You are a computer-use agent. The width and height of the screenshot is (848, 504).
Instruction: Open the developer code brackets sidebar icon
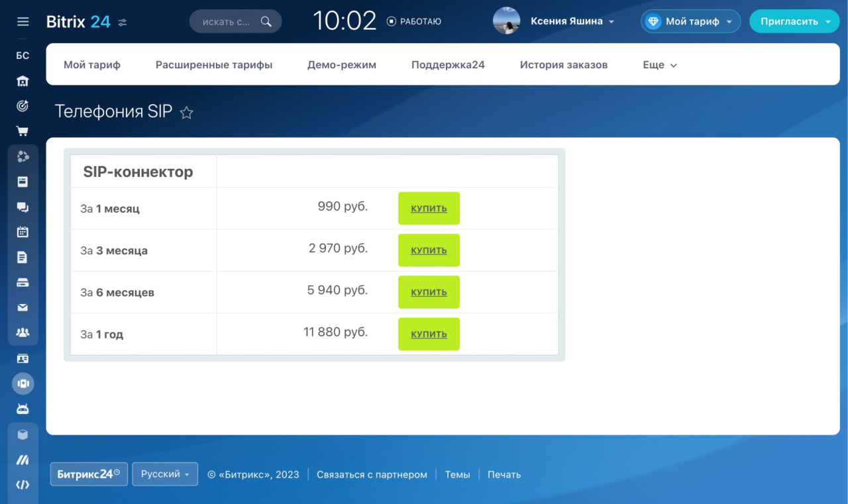click(23, 485)
